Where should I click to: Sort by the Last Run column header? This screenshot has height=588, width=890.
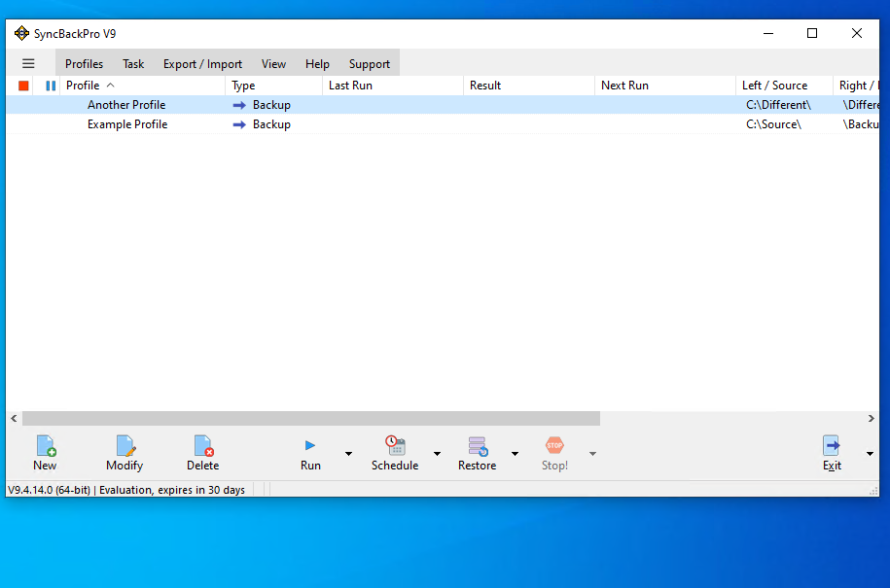click(393, 86)
